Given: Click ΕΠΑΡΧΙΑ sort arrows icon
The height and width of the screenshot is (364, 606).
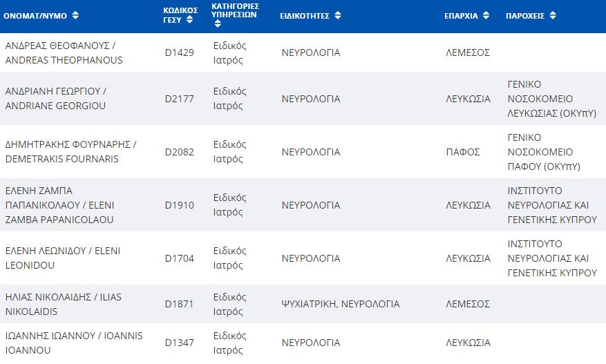Looking at the screenshot, I should tap(486, 15).
